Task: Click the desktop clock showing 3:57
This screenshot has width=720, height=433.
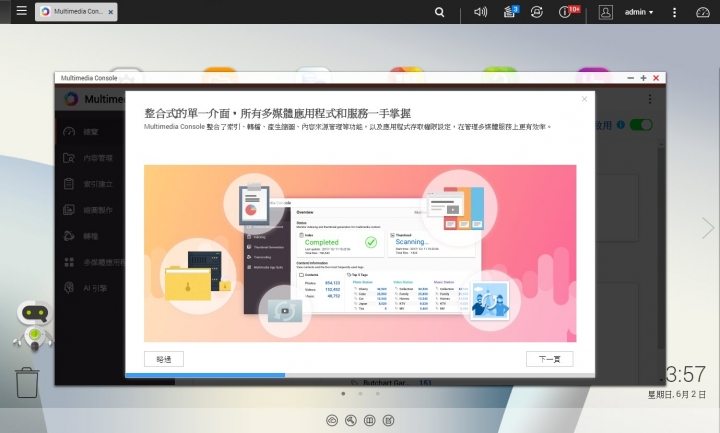Action: 685,374
